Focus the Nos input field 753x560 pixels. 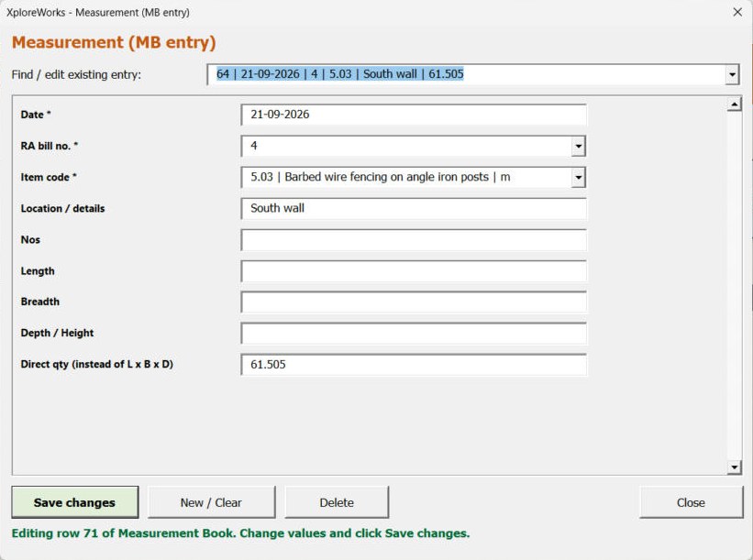coord(414,240)
